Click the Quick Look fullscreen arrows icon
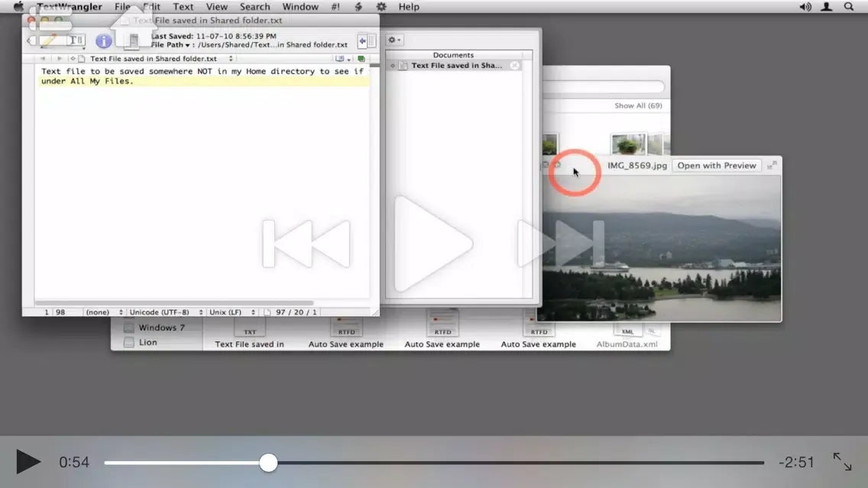This screenshot has width=868, height=488. point(772,165)
